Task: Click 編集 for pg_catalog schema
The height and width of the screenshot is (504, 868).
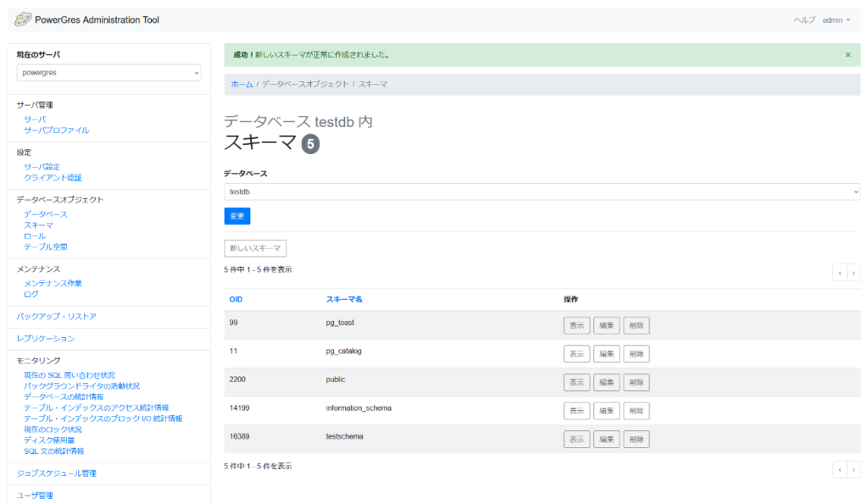Action: click(x=607, y=354)
